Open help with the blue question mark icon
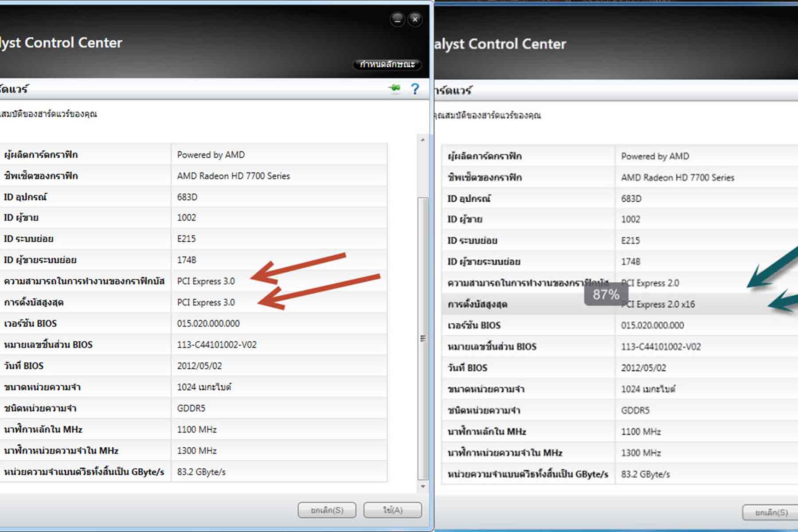 [x=415, y=89]
